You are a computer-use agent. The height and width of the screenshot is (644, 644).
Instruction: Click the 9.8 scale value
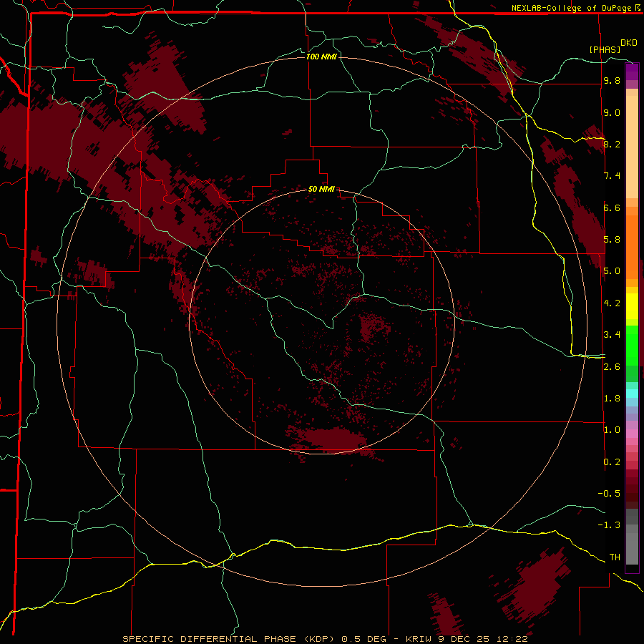(612, 80)
